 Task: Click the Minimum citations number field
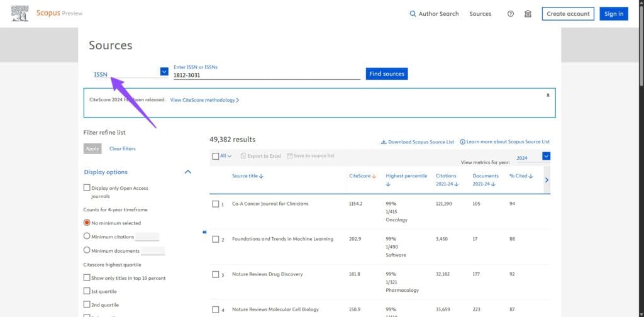point(147,236)
